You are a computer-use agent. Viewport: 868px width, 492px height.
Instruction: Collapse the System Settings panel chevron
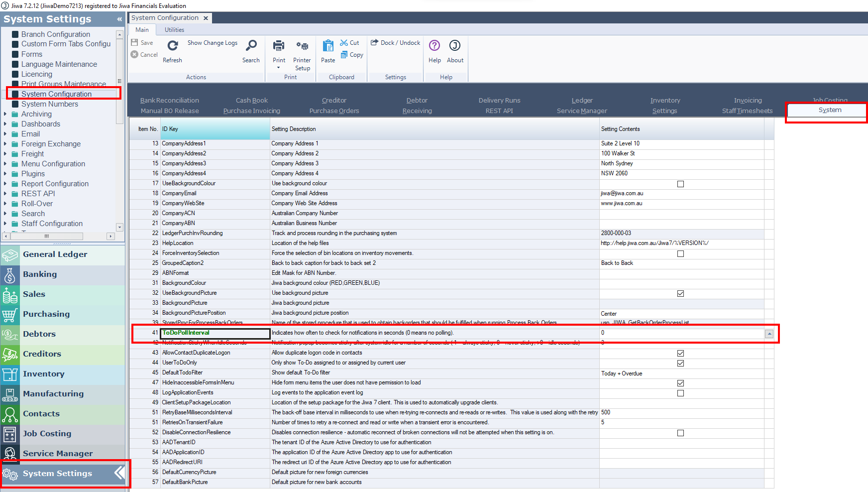tap(119, 19)
